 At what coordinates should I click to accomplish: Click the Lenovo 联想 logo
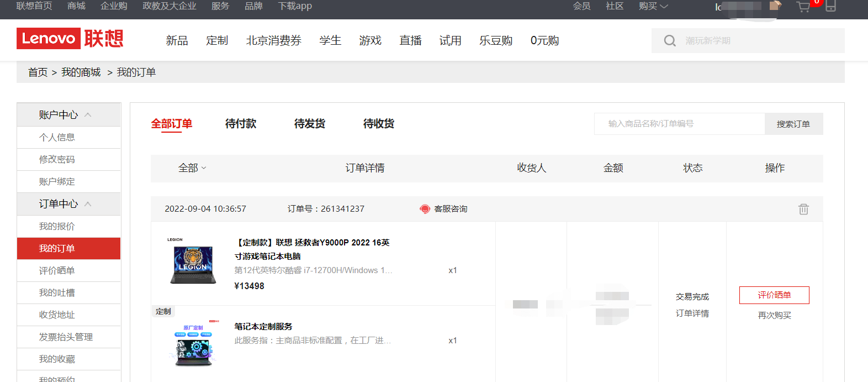[x=70, y=39]
